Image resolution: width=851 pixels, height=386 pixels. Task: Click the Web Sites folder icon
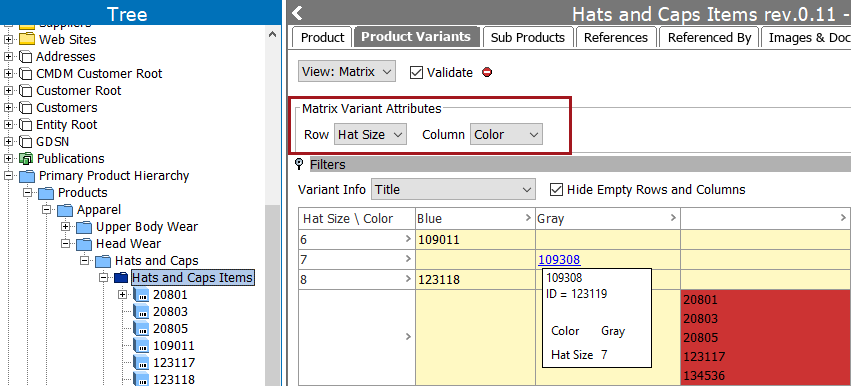(x=27, y=40)
